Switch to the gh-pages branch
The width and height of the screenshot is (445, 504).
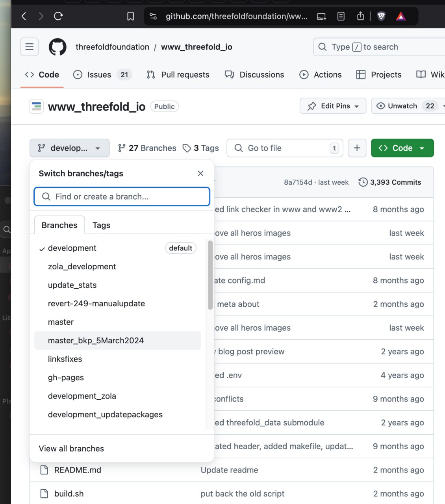tap(66, 378)
